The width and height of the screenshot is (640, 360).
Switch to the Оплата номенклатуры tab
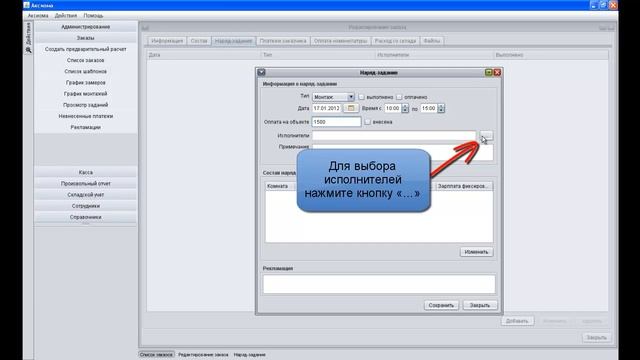coord(340,41)
